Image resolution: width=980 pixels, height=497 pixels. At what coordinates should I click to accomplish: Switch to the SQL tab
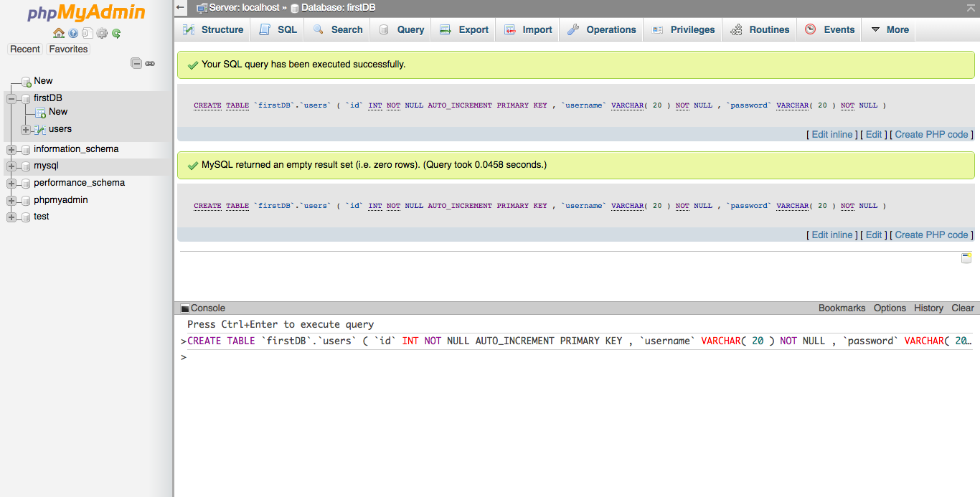pos(278,29)
